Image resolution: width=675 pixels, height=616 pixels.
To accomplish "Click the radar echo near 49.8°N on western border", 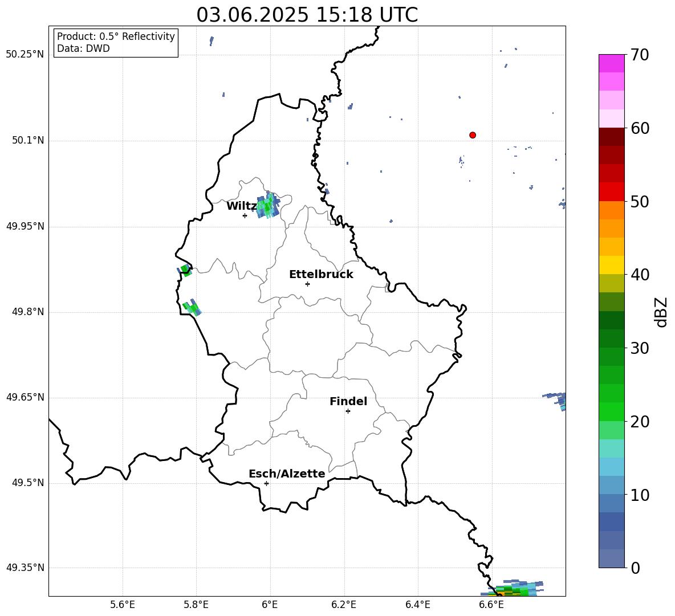I will point(192,307).
